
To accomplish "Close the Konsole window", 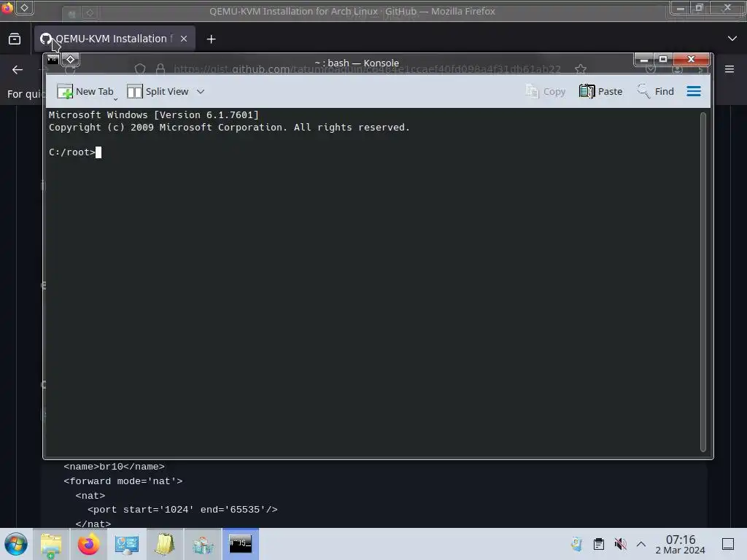I will [x=692, y=60].
